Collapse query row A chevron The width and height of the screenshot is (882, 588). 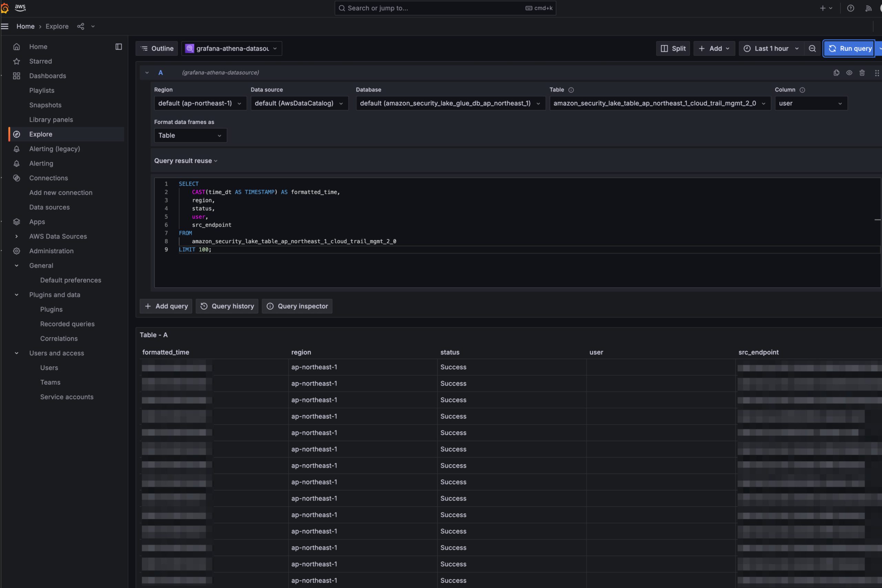coord(147,73)
